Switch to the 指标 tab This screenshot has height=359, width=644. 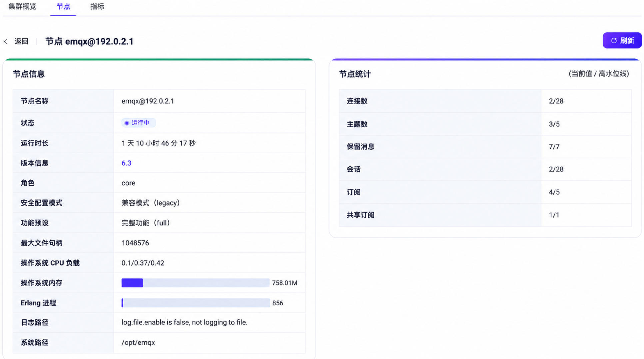pyautogui.click(x=97, y=6)
